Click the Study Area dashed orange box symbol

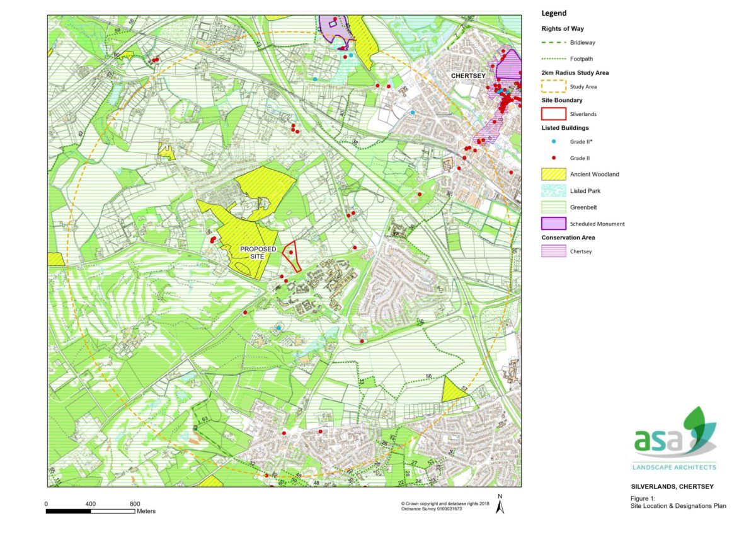(x=553, y=87)
